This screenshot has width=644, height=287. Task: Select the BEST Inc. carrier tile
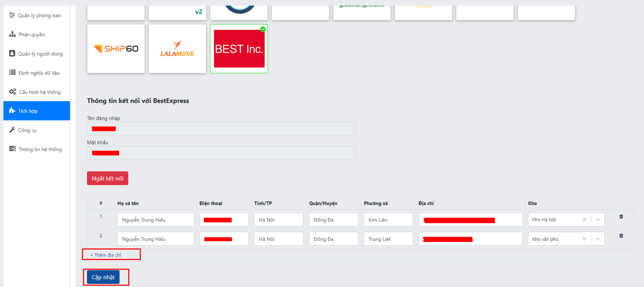coord(239,49)
